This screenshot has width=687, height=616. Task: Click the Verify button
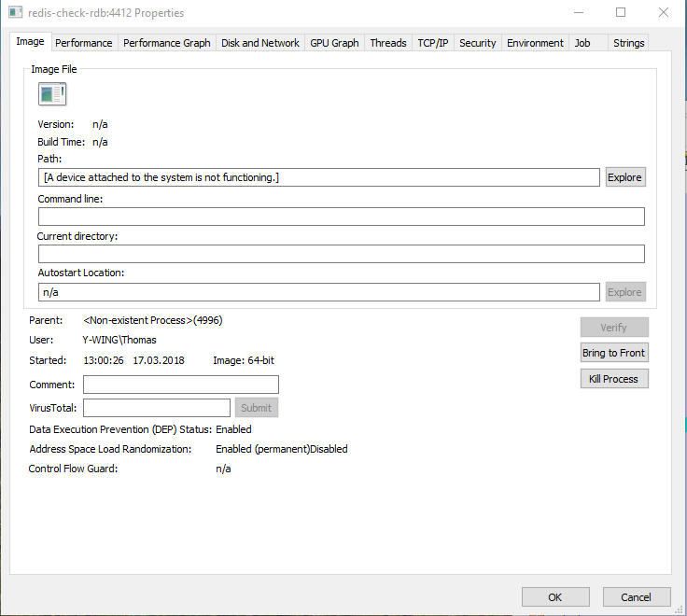(614, 328)
